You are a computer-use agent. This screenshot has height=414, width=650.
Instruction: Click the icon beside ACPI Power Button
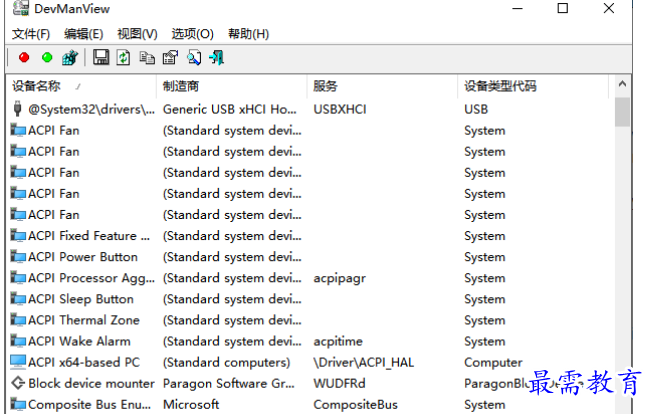18,257
